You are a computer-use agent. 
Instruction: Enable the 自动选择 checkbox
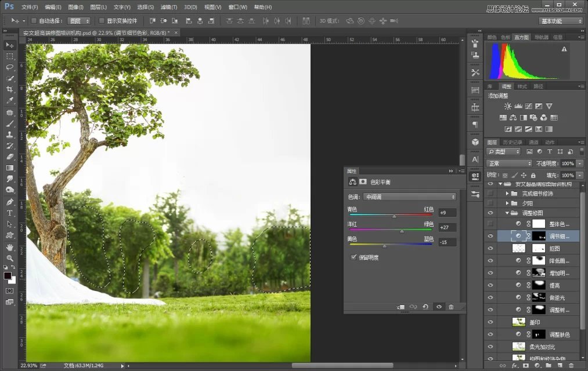34,21
